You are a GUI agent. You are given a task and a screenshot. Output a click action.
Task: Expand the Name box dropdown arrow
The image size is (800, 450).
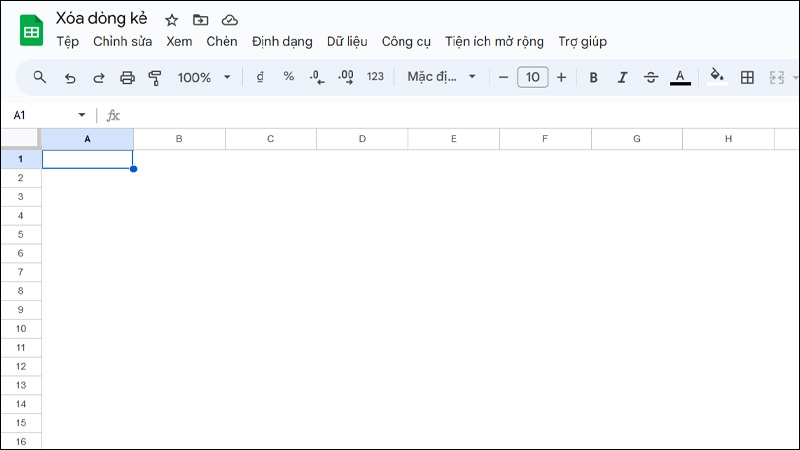click(x=82, y=115)
